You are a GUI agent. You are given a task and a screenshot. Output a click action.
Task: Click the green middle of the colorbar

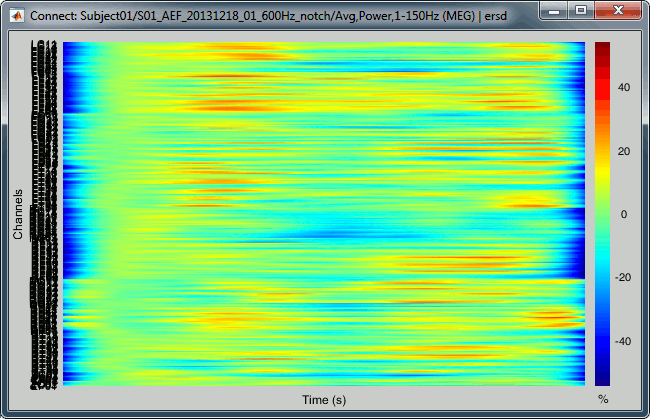tap(602, 214)
